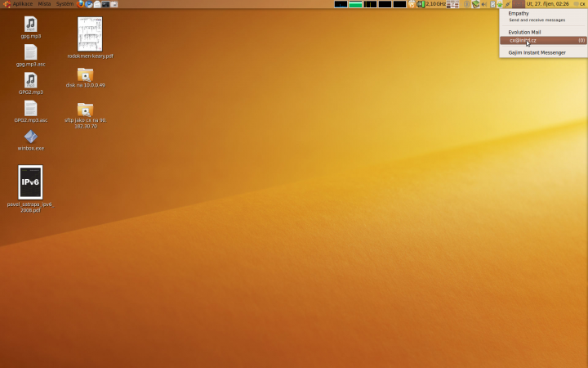Click the green memory monitor graph
Image resolution: width=588 pixels, height=368 pixels.
pos(355,4)
